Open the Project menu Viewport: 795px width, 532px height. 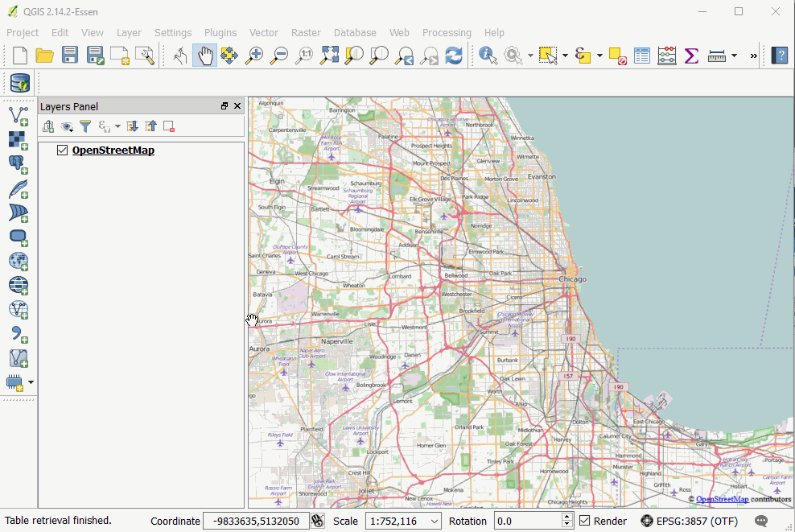23,32
